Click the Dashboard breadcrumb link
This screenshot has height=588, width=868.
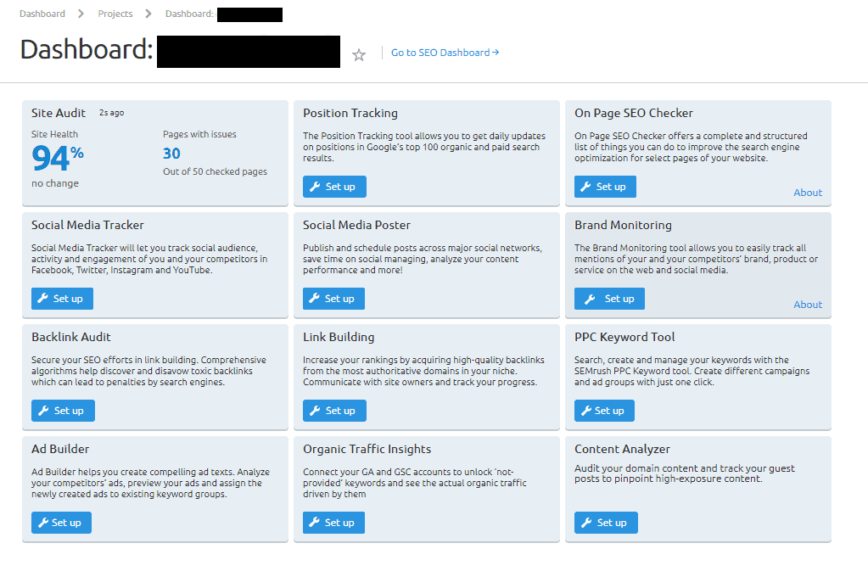click(42, 14)
